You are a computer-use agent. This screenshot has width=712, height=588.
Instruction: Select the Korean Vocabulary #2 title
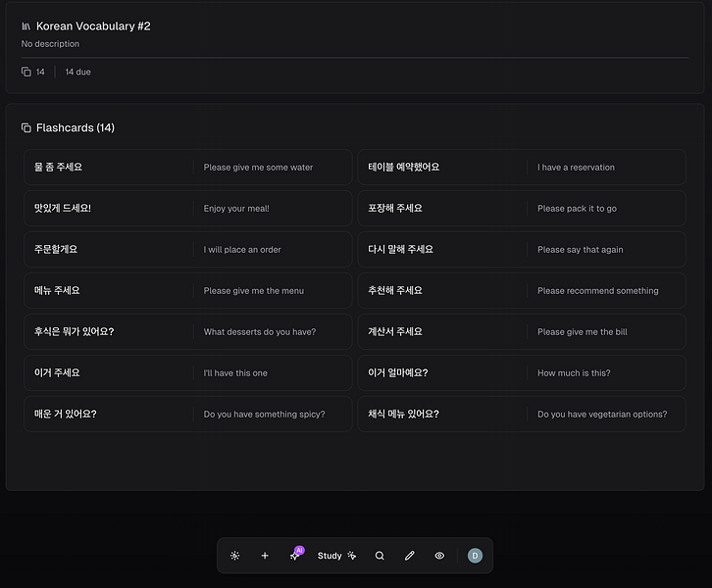(x=93, y=26)
